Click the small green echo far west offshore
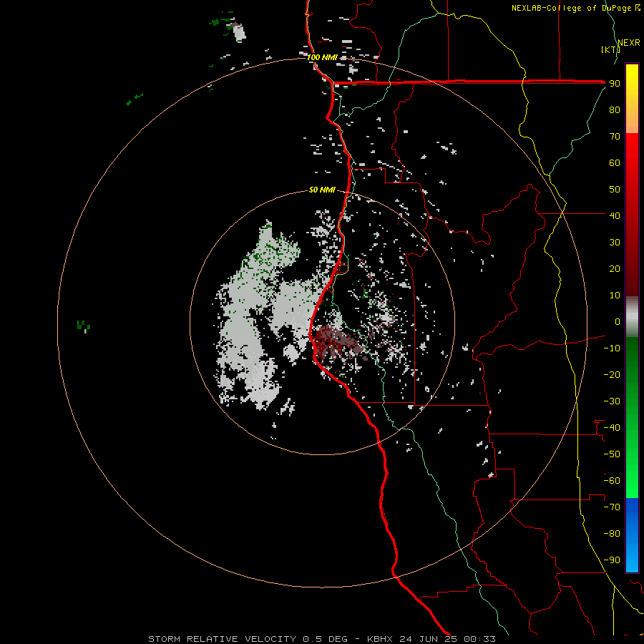Screen dimensions: 644x644 pyautogui.click(x=84, y=326)
